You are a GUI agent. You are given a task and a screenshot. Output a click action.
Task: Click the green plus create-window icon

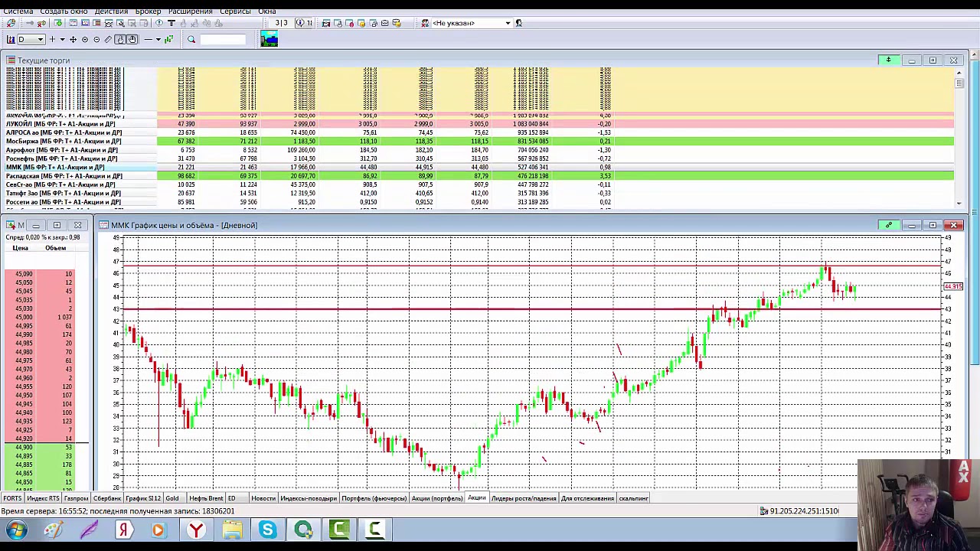58,23
